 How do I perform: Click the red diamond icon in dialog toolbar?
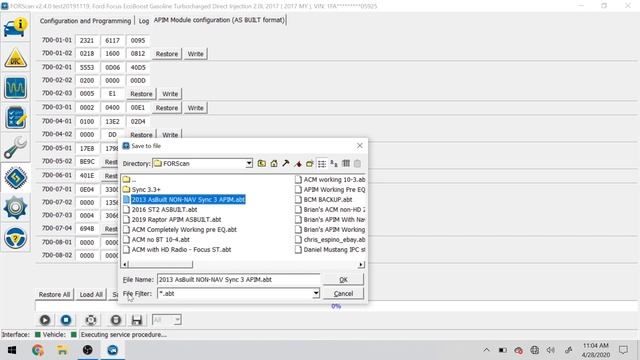298,164
